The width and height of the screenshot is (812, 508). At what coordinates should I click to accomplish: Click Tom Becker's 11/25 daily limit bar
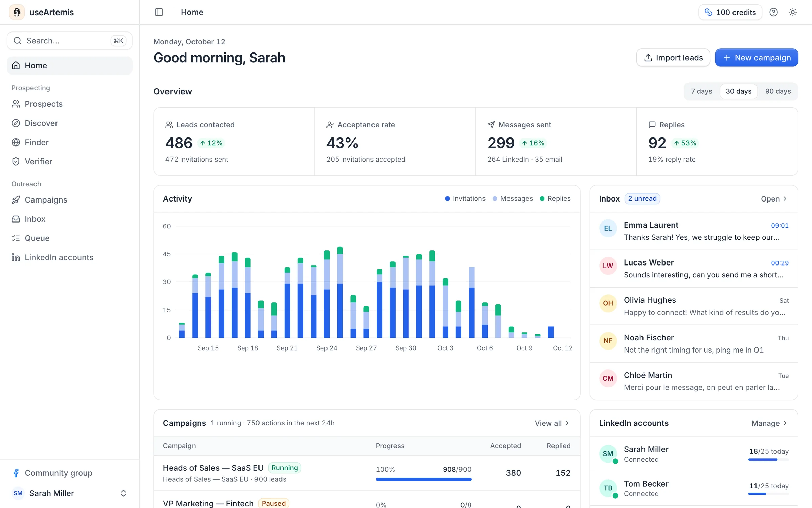(x=768, y=494)
